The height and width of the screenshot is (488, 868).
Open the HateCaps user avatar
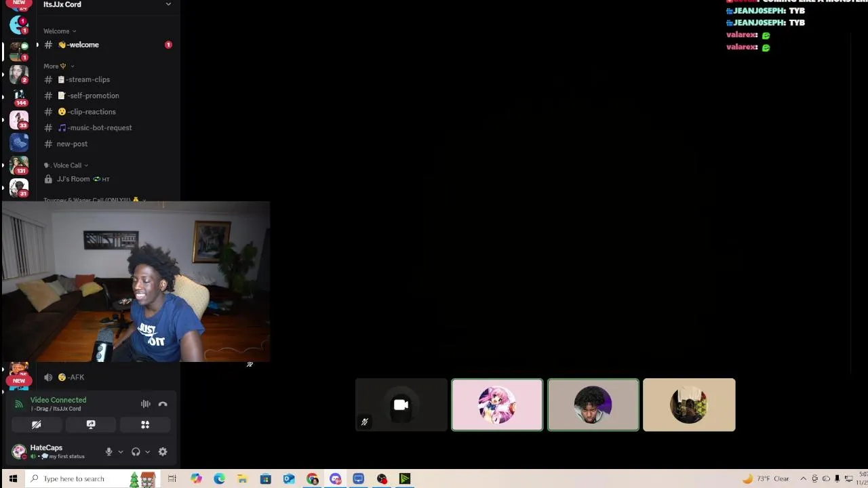tap(19, 451)
